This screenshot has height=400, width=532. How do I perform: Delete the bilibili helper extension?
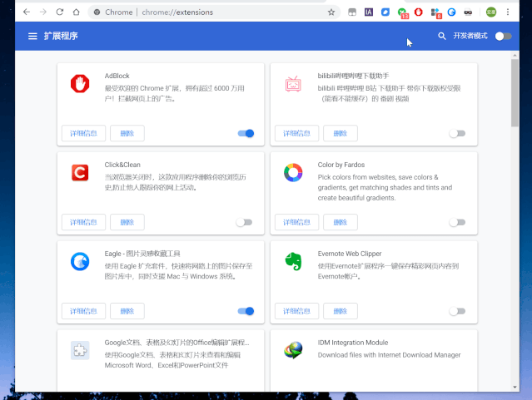(x=341, y=133)
